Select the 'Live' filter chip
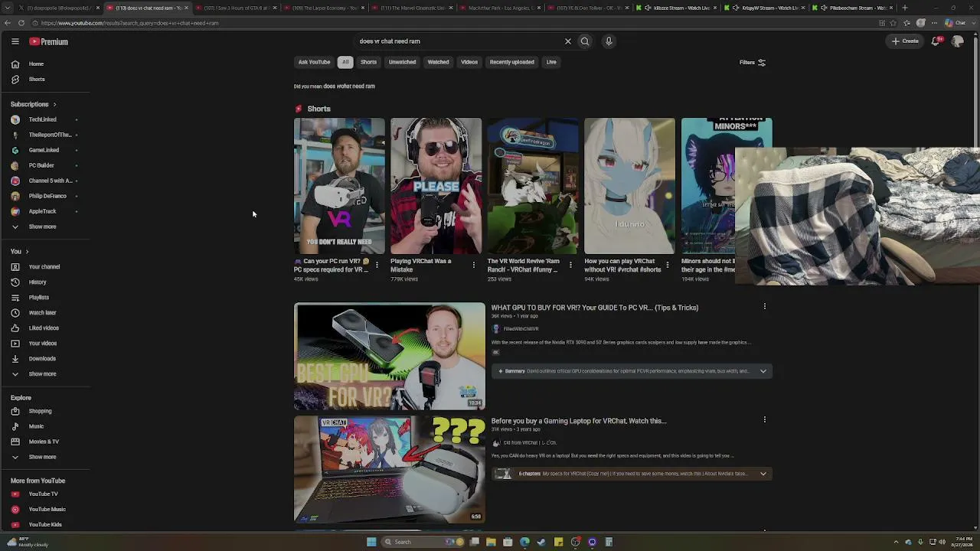The width and height of the screenshot is (980, 551). click(x=551, y=62)
